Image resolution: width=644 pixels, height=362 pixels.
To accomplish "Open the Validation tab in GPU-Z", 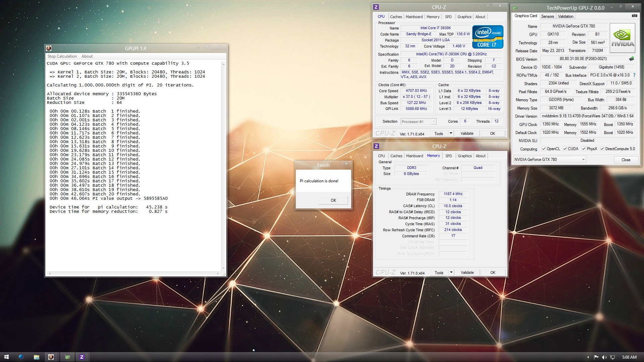I will (x=566, y=16).
